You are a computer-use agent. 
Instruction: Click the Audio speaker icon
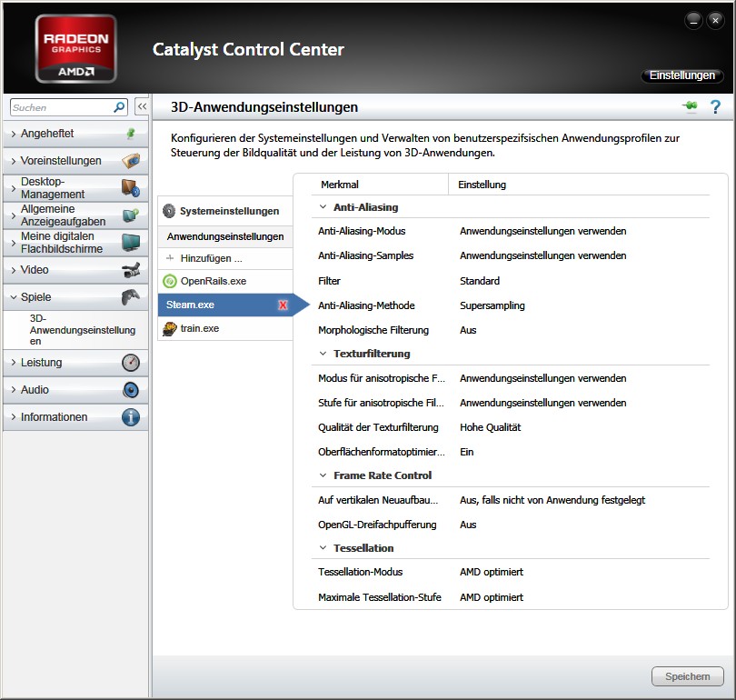coord(131,390)
